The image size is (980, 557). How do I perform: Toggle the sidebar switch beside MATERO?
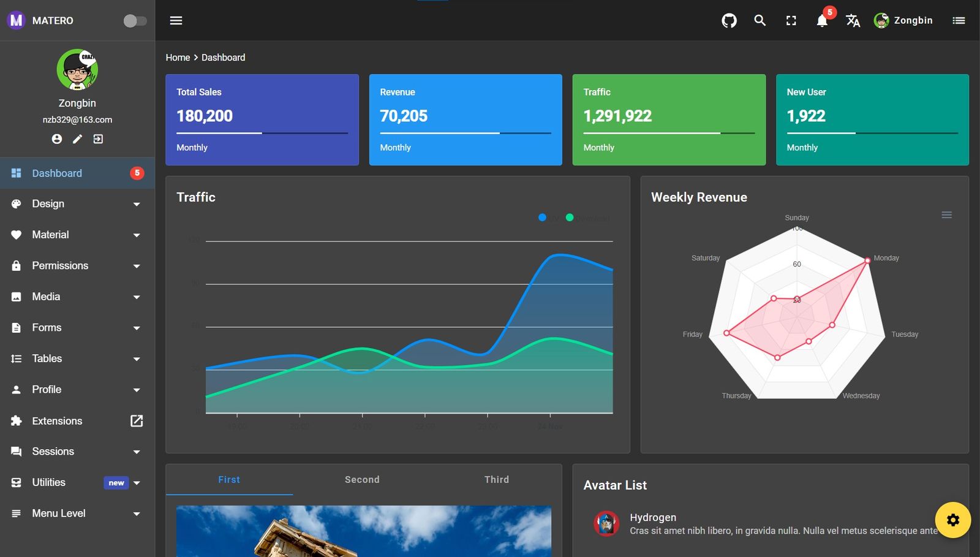pyautogui.click(x=135, y=21)
